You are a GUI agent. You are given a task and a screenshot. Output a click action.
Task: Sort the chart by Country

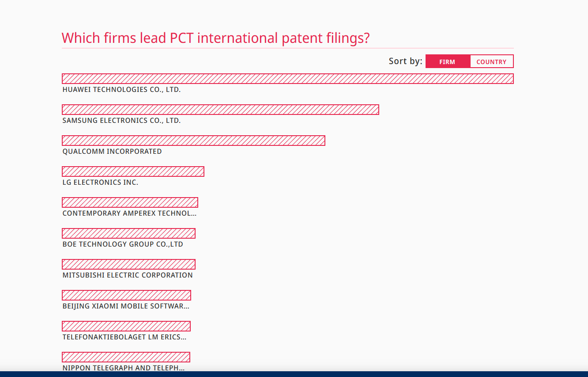tap(491, 61)
